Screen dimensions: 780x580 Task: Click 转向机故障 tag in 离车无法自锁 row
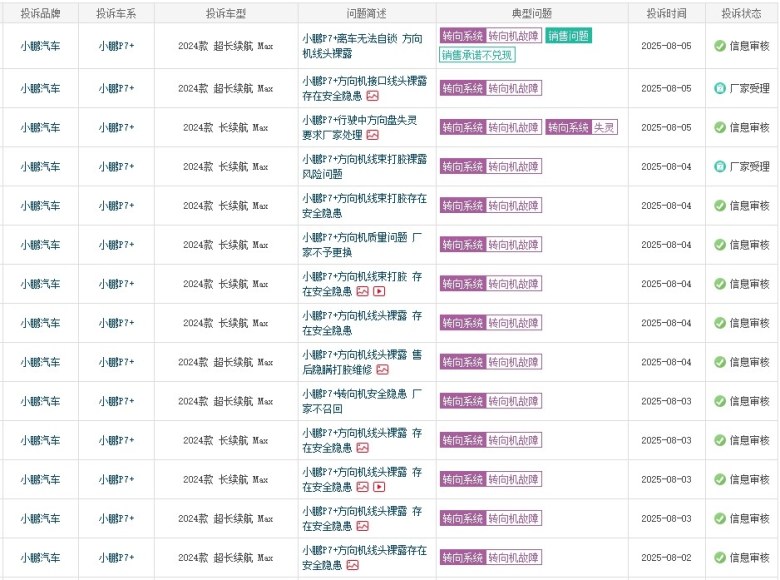pos(513,36)
